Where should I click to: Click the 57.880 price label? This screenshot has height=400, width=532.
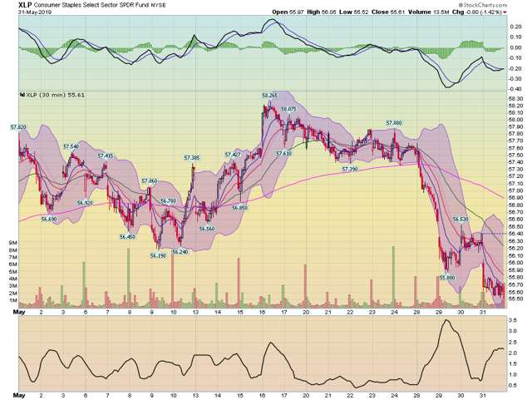tap(394, 123)
